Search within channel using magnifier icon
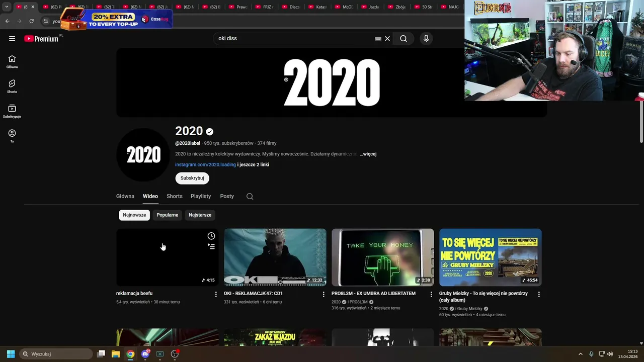The image size is (644, 362). 250,196
